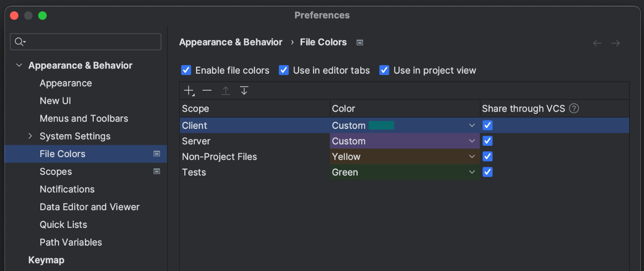
Task: Open the Yellow color dropdown for Non-Project Files
Action: [472, 157]
